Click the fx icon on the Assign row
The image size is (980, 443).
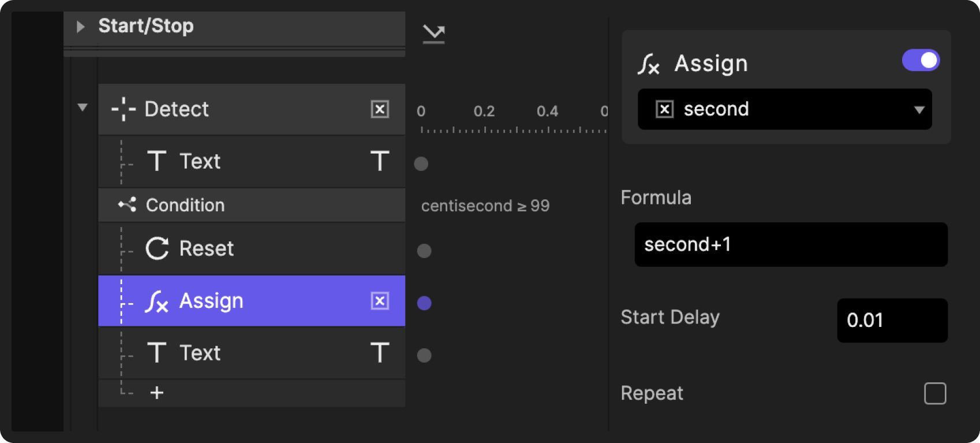pyautogui.click(x=156, y=301)
